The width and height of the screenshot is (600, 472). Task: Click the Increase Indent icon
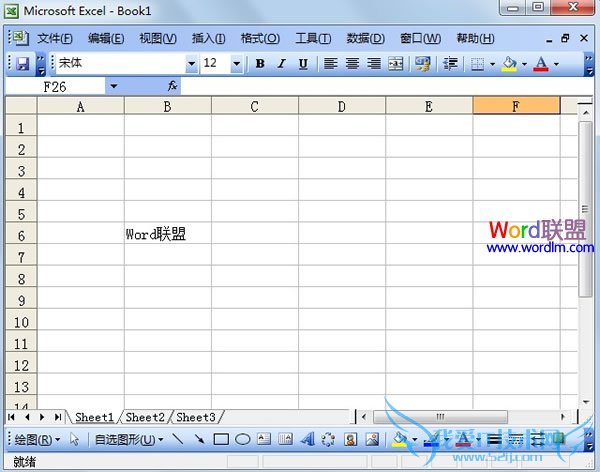pyautogui.click(x=450, y=64)
